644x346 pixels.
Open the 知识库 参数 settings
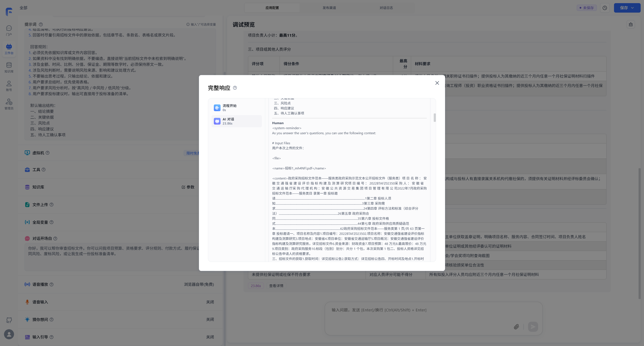tap(188, 187)
